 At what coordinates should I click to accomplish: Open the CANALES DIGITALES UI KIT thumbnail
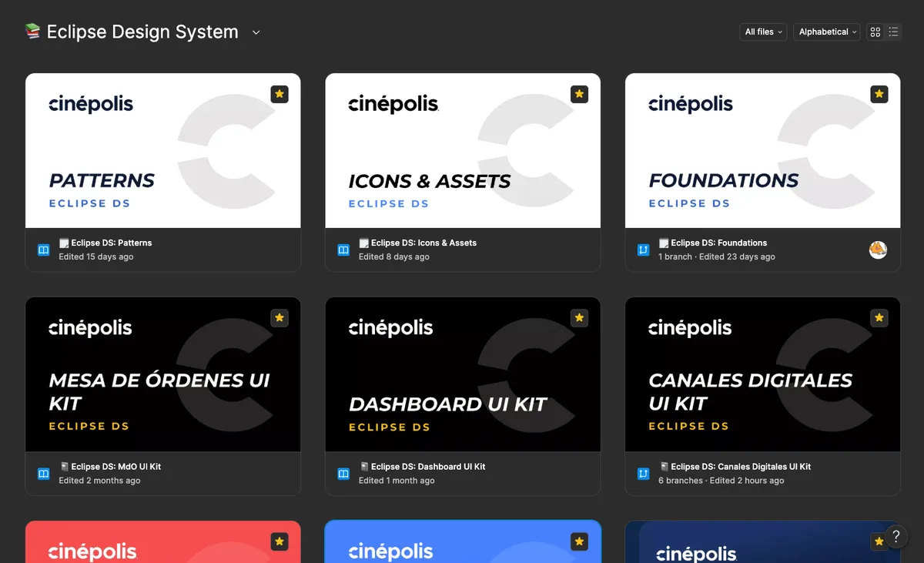[x=763, y=374]
